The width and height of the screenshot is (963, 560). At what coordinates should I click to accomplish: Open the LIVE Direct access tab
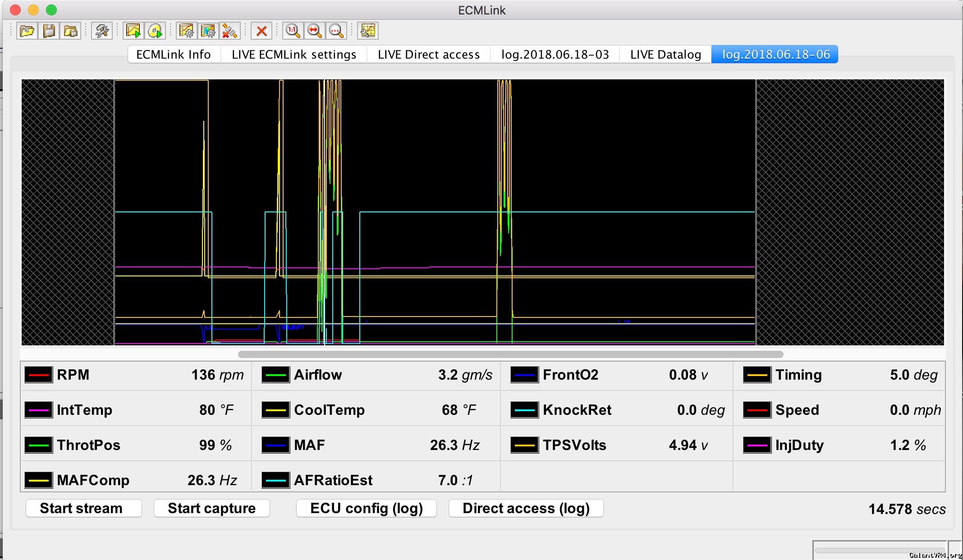click(428, 55)
